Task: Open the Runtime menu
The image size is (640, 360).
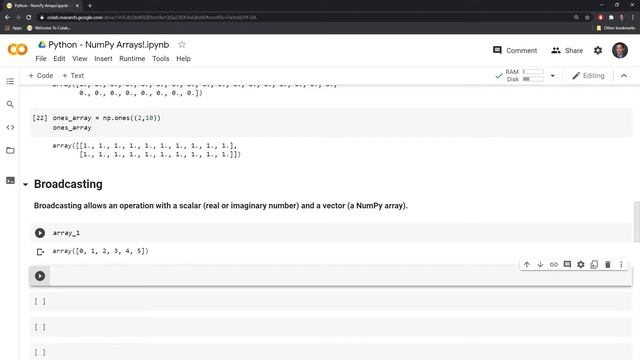Action: pos(132,59)
